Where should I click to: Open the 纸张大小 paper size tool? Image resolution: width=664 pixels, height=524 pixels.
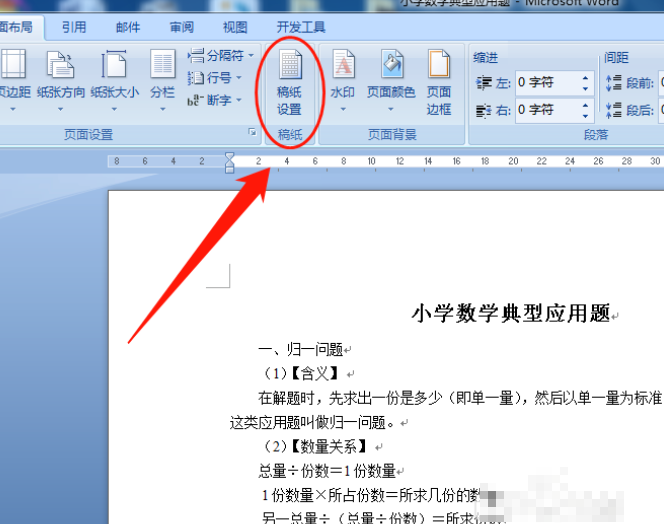114,80
